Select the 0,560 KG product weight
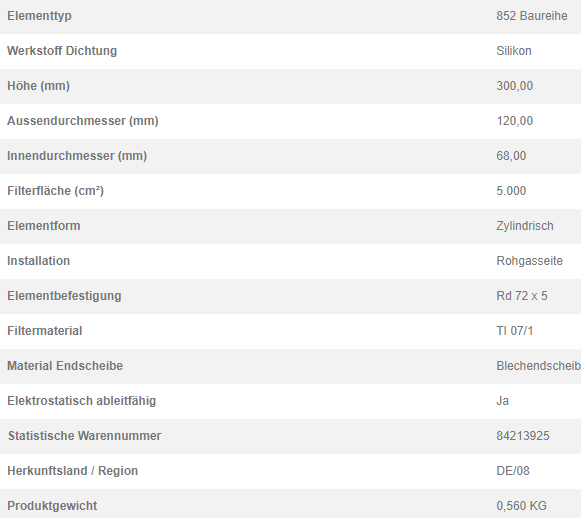Image resolution: width=581 pixels, height=518 pixels. [x=521, y=506]
